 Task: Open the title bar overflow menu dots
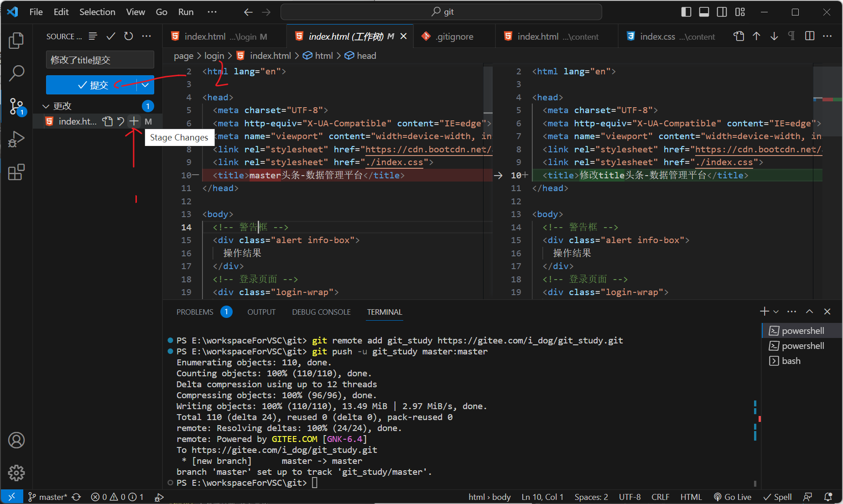212,12
